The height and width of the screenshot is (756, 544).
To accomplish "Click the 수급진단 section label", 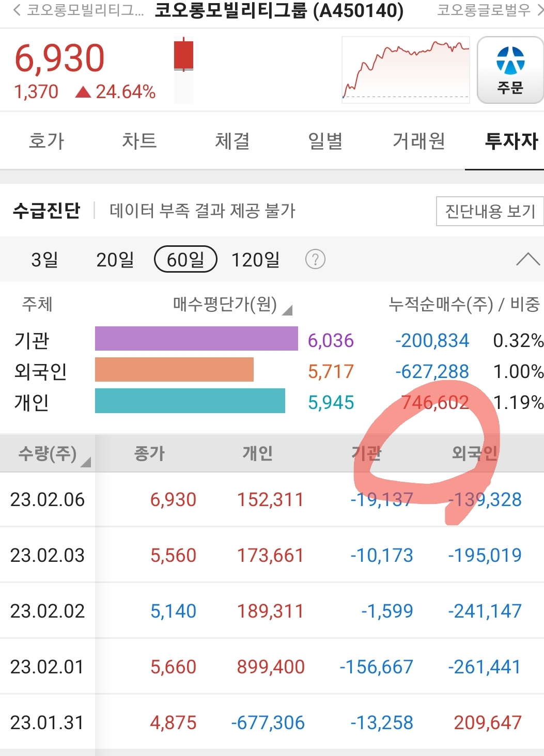I will pyautogui.click(x=46, y=211).
